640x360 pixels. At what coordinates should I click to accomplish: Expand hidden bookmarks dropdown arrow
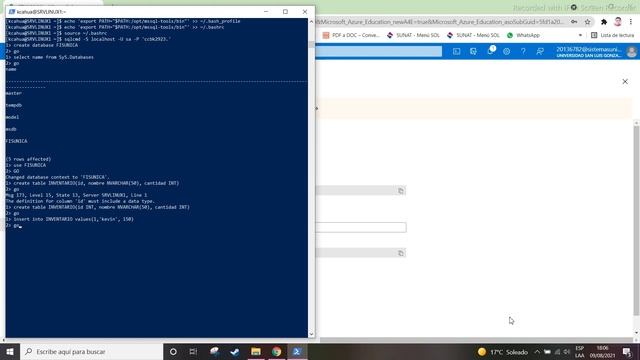tap(580, 36)
